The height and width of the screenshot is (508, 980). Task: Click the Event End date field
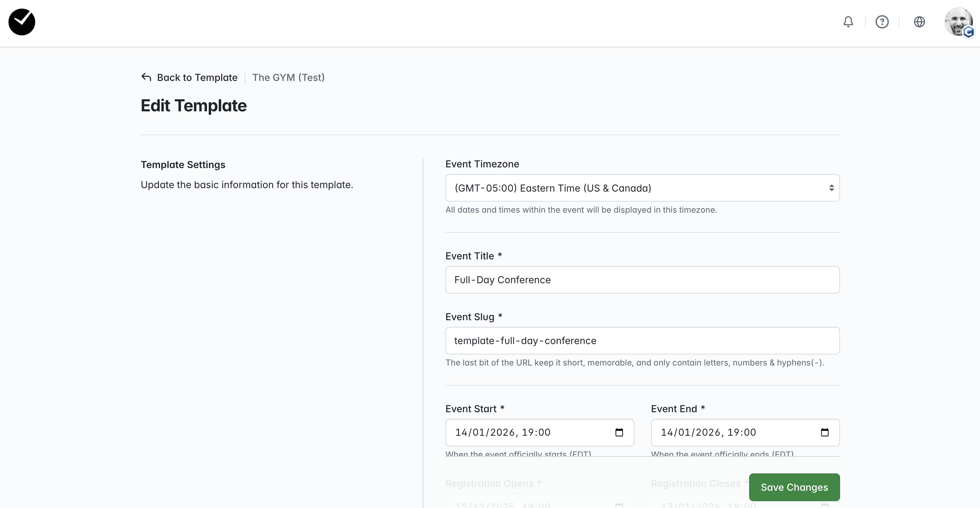[745, 432]
